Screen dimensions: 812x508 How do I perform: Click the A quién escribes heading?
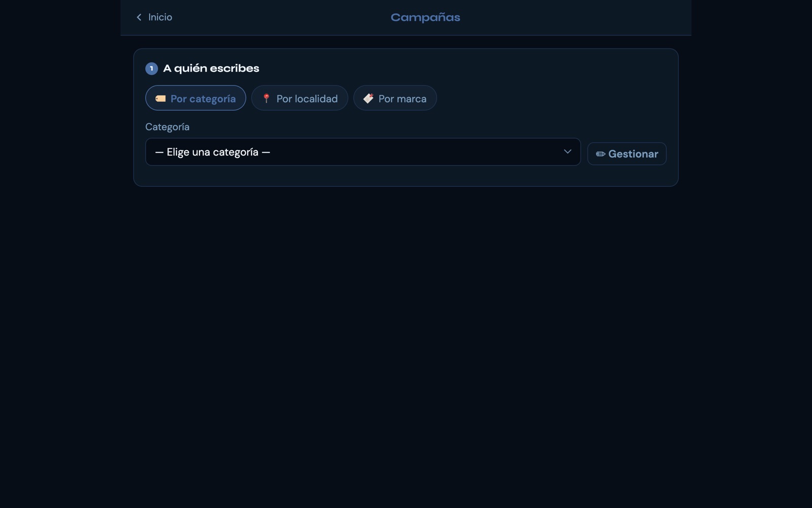[x=211, y=68]
